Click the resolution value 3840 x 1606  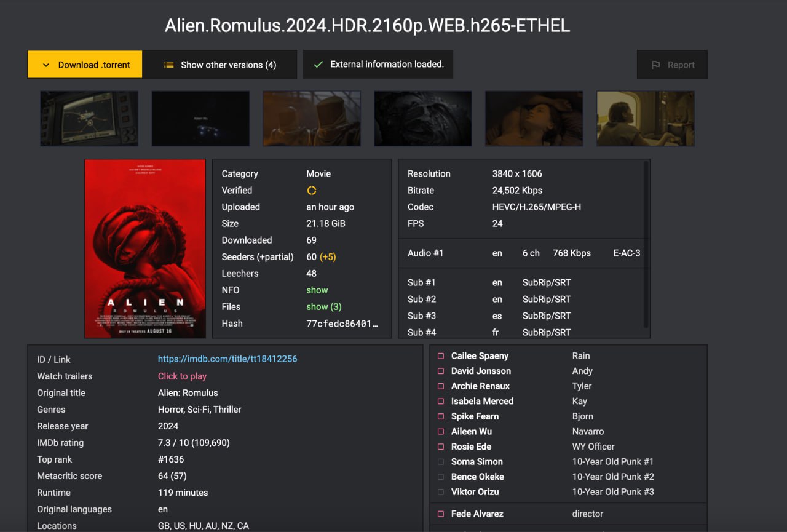pyautogui.click(x=517, y=174)
